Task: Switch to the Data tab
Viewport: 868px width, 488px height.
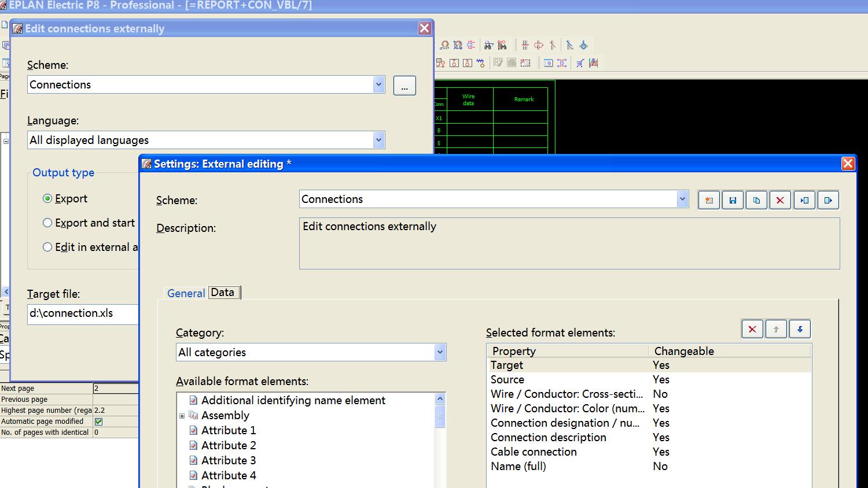Action: (223, 293)
